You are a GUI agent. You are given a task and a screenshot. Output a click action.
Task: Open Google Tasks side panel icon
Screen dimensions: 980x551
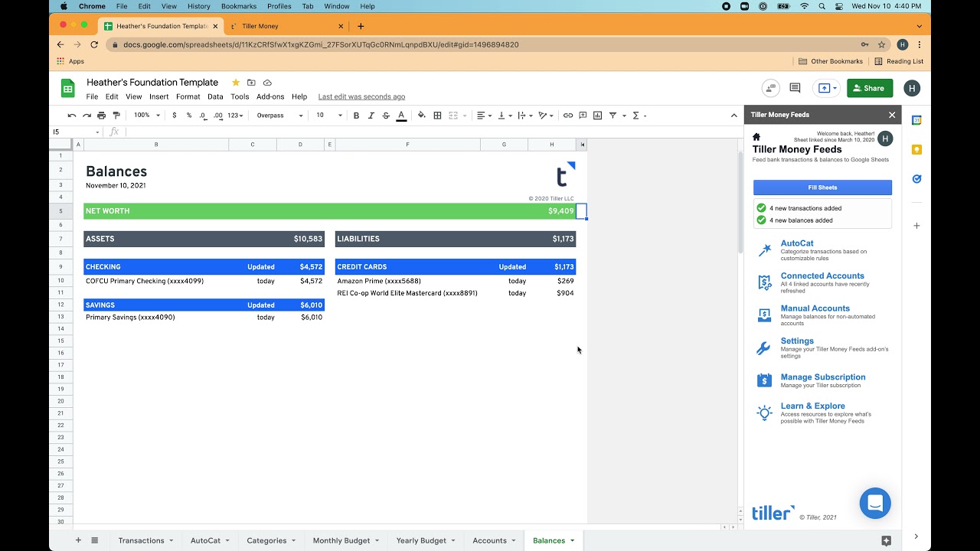[x=916, y=179]
